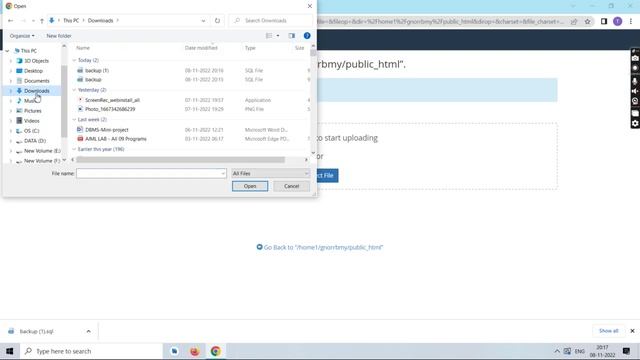This screenshot has height=360, width=640.
Task: Open the All Files type dropdown
Action: (270, 173)
